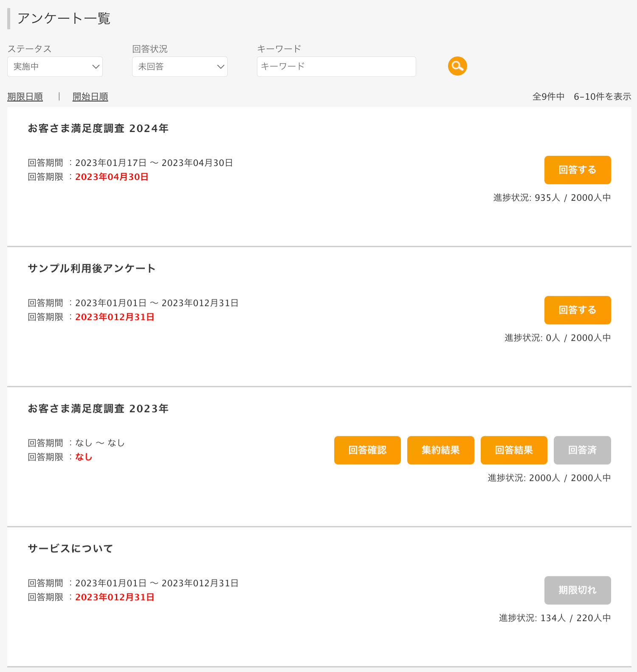Viewport: 637px width, 672px height.
Task: Open the ステータス dropdown showing 実施中
Action: pos(55,67)
